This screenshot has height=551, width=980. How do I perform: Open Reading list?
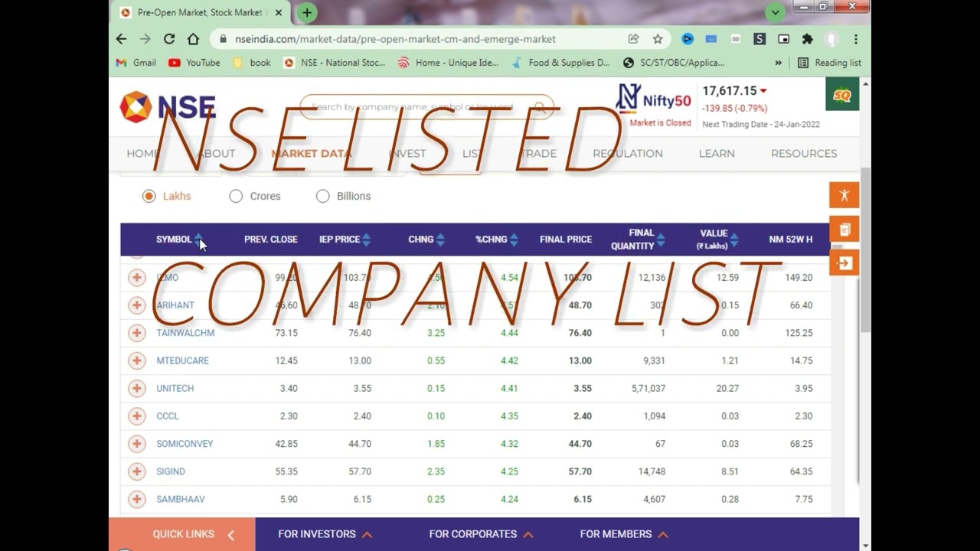pos(829,63)
